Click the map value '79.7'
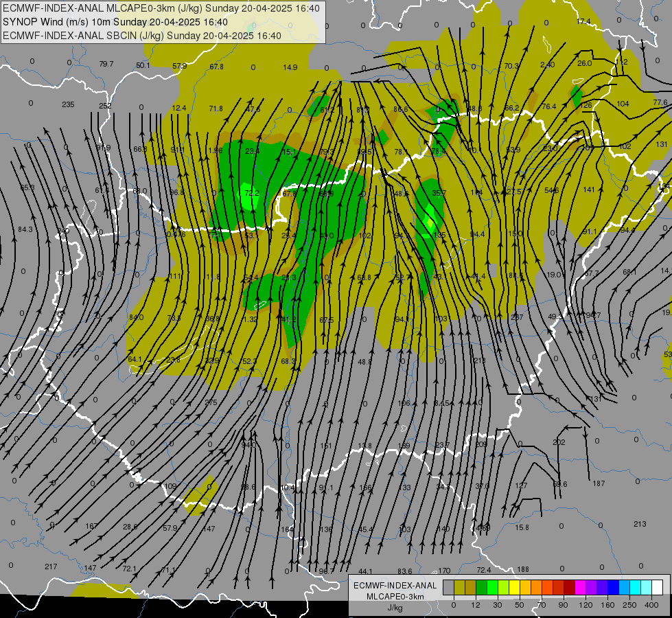672x618 pixels. pyautogui.click(x=106, y=64)
